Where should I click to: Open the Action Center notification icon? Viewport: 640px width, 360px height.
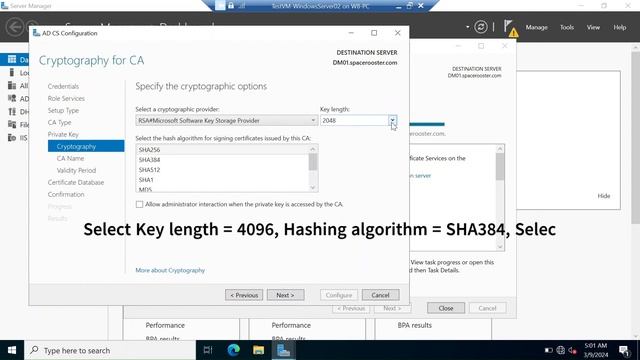(624, 350)
